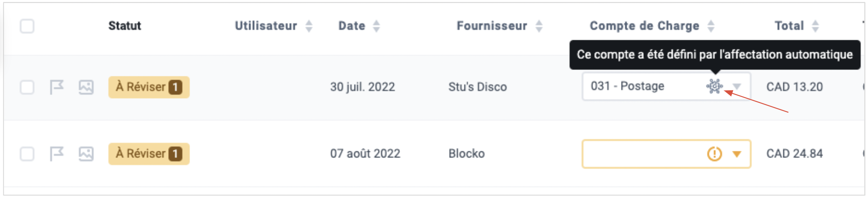Open receipt image for Blocko
Image resolution: width=868 pixels, height=199 pixels.
[x=86, y=154]
